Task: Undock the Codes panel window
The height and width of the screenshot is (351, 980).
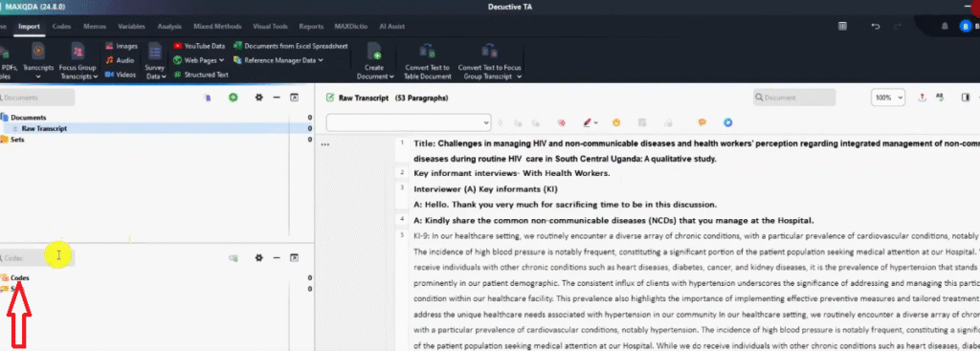Action: (x=295, y=257)
